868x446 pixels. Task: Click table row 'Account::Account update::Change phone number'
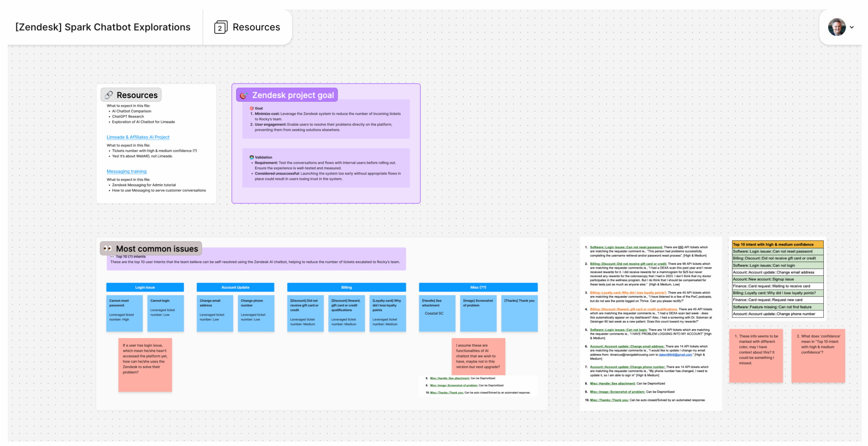click(x=778, y=314)
